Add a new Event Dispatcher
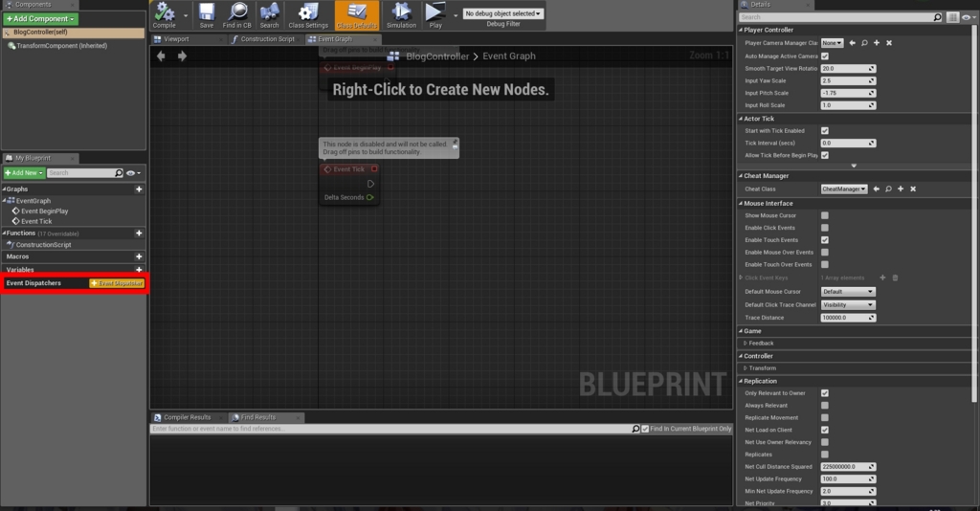980x511 pixels. [117, 283]
